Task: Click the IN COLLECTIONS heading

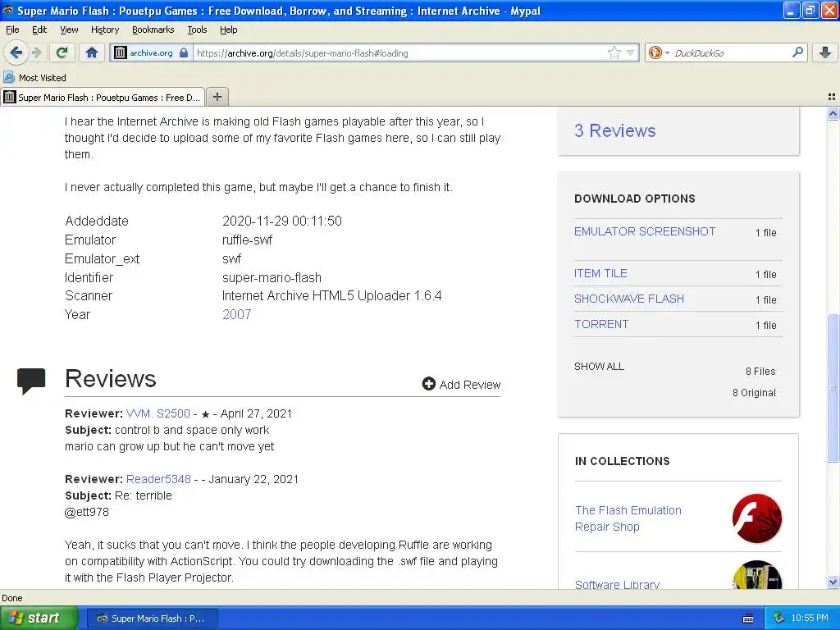Action: point(622,461)
